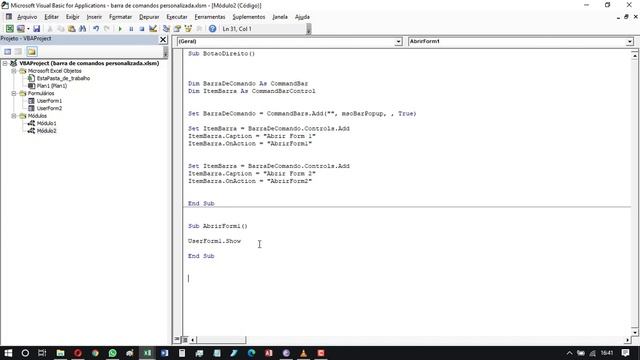Viewport: 640px width, 360px height.
Task: Open Find with the binoculars icon
Action: coord(82,29)
